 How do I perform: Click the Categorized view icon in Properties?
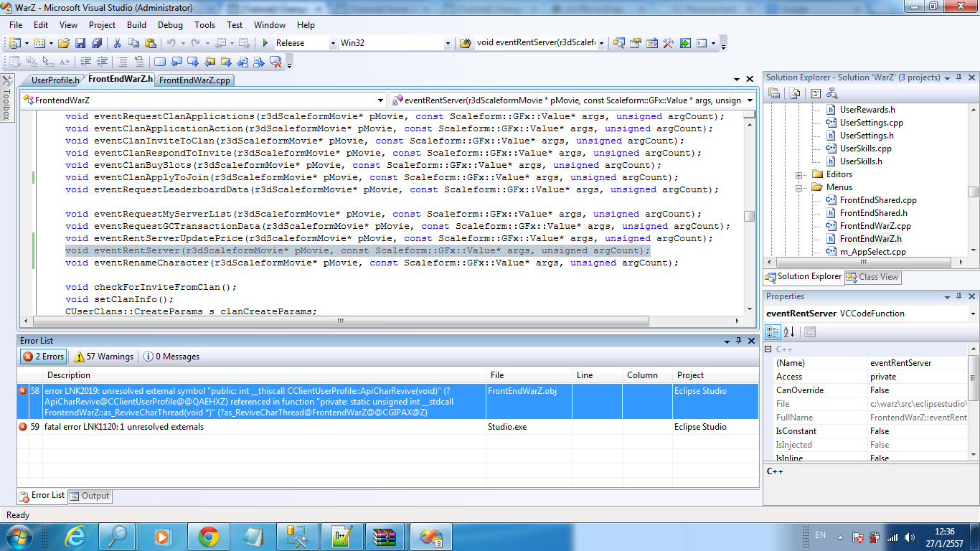773,331
